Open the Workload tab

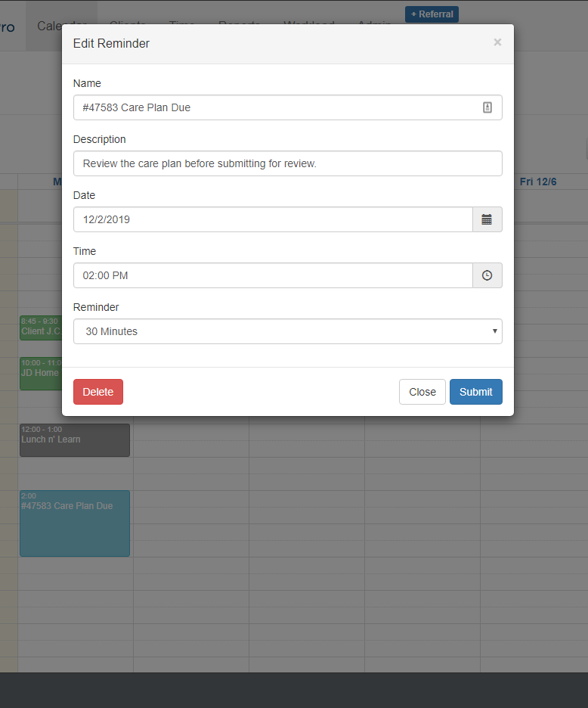click(x=309, y=24)
